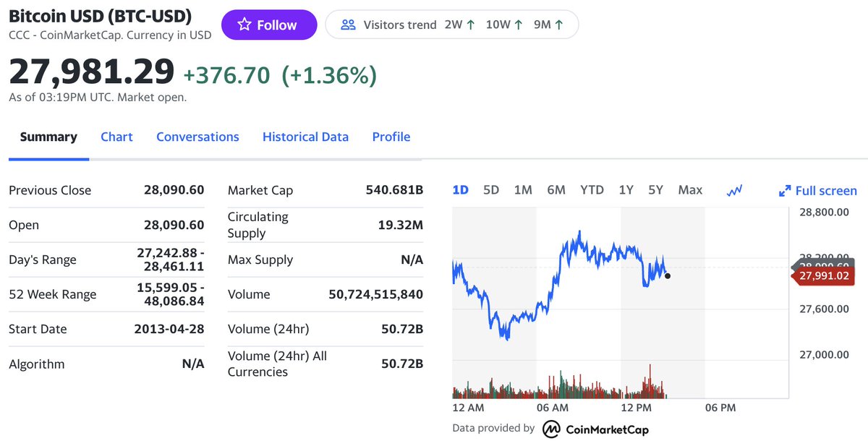Click the Algorithm label
This screenshot has height=446, width=868.
[x=36, y=364]
